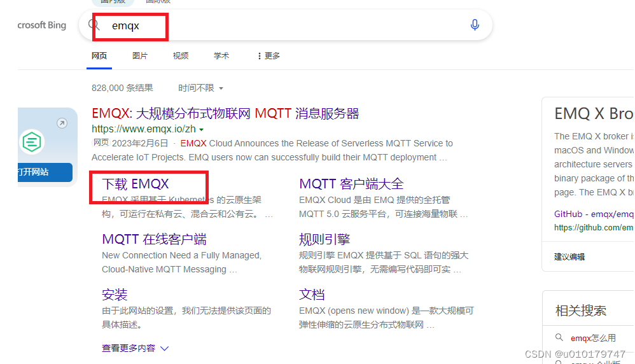Viewport: 635px width, 364px height.
Task: Open the 规则引擎 link
Action: [x=324, y=239]
